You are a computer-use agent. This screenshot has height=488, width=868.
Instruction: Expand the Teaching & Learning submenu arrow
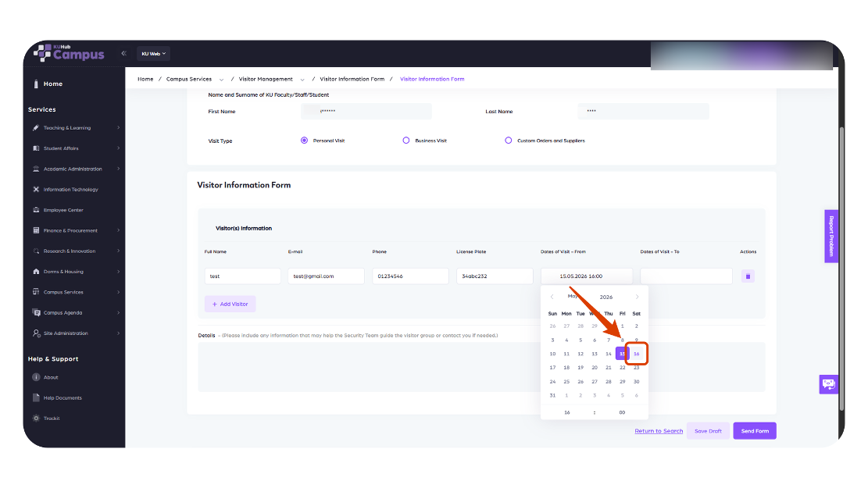[x=119, y=128]
